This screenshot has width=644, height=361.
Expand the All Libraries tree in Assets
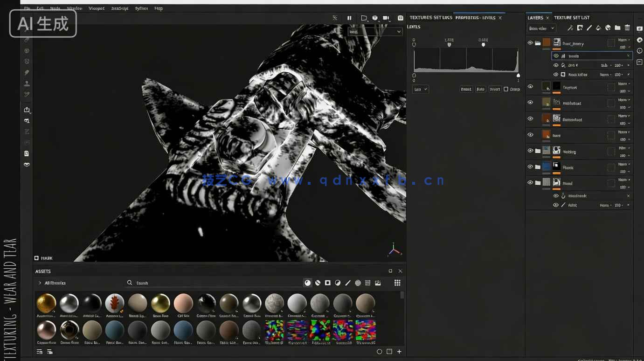40,283
